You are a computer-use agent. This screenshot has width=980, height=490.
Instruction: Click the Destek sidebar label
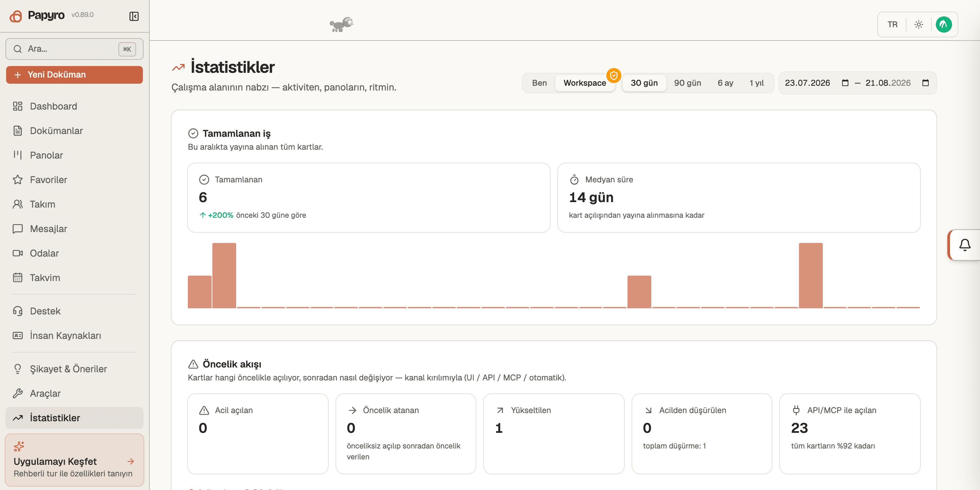pos(45,311)
